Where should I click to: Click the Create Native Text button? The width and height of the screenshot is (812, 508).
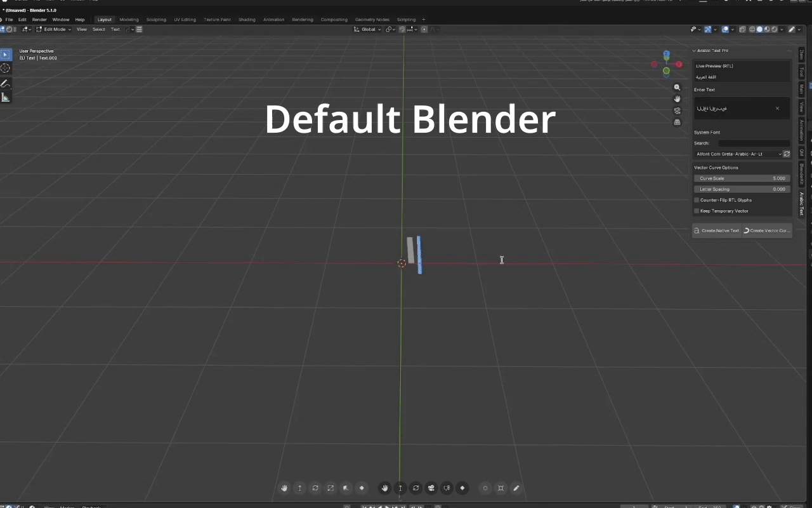pyautogui.click(x=717, y=231)
